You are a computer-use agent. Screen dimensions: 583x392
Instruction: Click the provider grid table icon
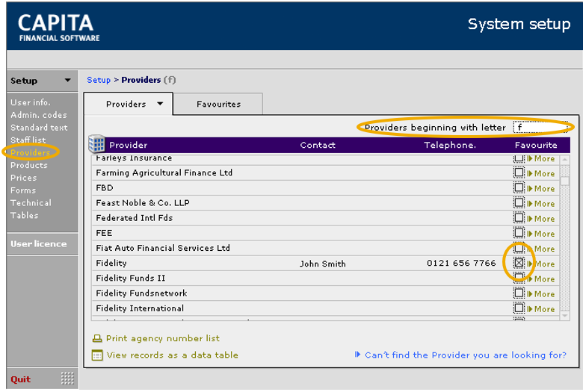click(x=96, y=144)
